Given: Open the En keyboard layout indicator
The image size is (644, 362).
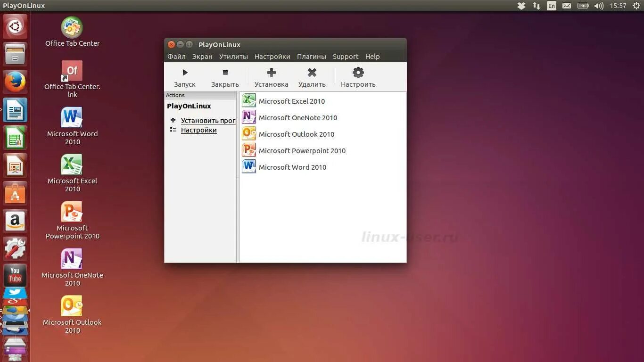Looking at the screenshot, I should pos(552,6).
